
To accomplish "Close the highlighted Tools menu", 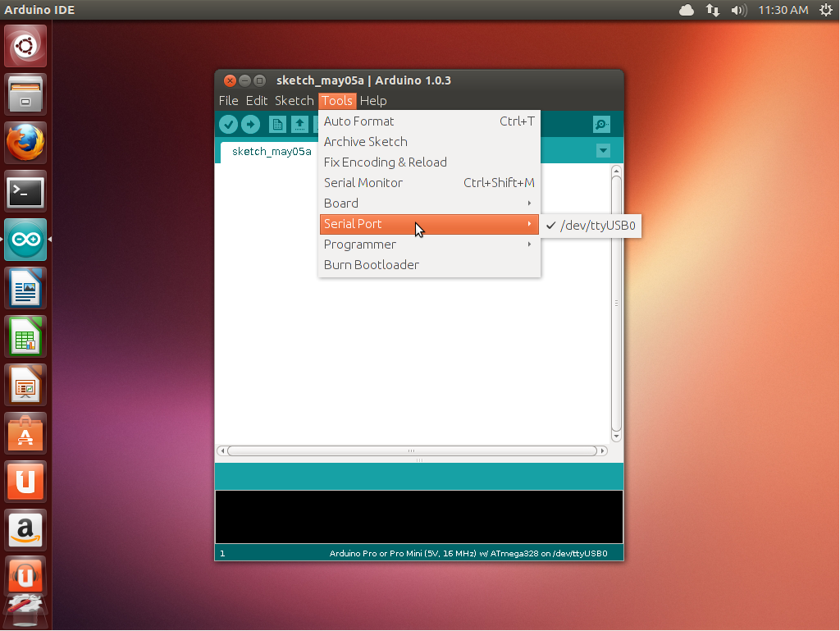I will pos(337,101).
